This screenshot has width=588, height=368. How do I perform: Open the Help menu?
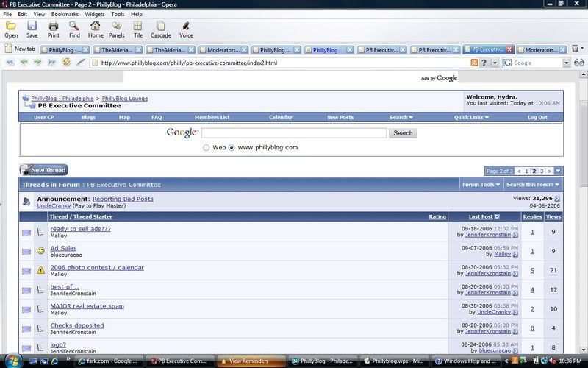pos(137,14)
